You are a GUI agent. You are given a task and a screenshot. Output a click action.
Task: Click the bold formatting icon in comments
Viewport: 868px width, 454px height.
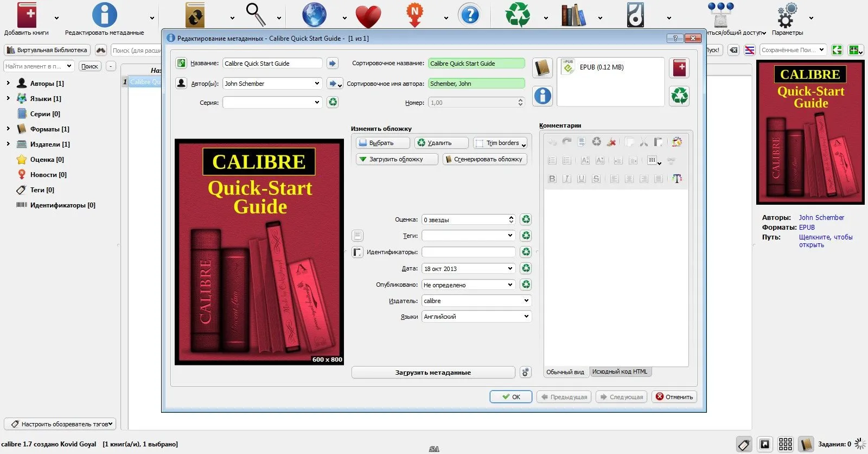552,179
